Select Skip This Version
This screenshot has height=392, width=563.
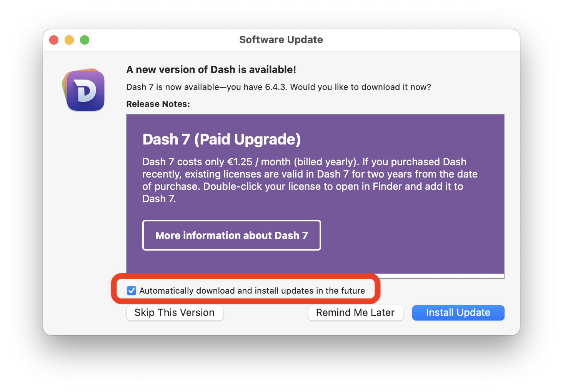click(175, 312)
